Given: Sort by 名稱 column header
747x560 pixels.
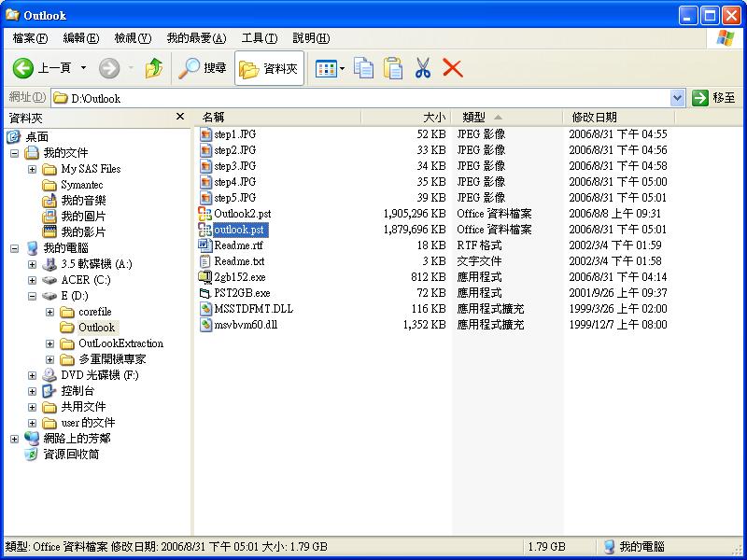Looking at the screenshot, I should pos(278,118).
